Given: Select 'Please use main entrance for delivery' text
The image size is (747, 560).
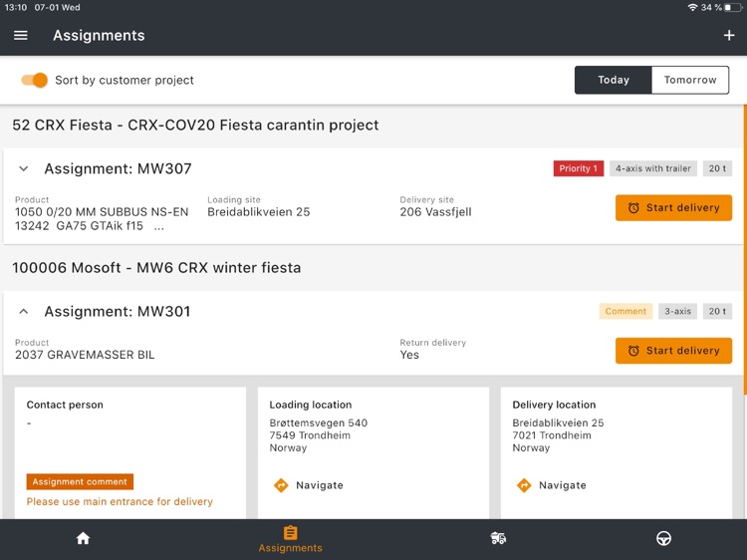Looking at the screenshot, I should coord(120,501).
